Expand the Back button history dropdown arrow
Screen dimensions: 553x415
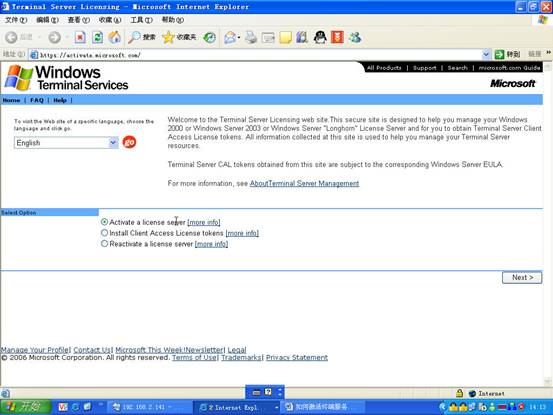coord(39,37)
